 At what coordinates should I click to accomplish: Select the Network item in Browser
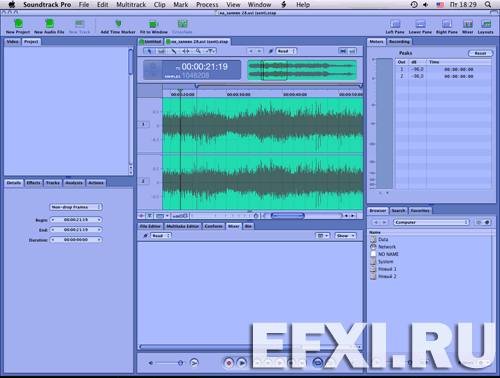pyautogui.click(x=387, y=247)
